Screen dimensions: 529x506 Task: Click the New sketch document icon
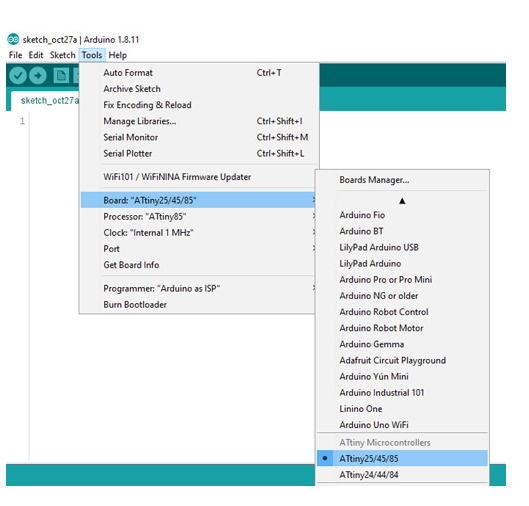61,75
